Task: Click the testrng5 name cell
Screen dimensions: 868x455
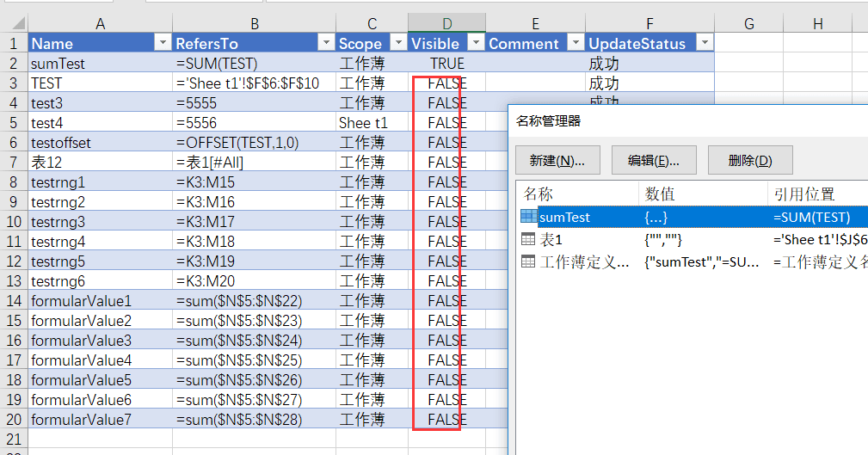Action: click(100, 261)
